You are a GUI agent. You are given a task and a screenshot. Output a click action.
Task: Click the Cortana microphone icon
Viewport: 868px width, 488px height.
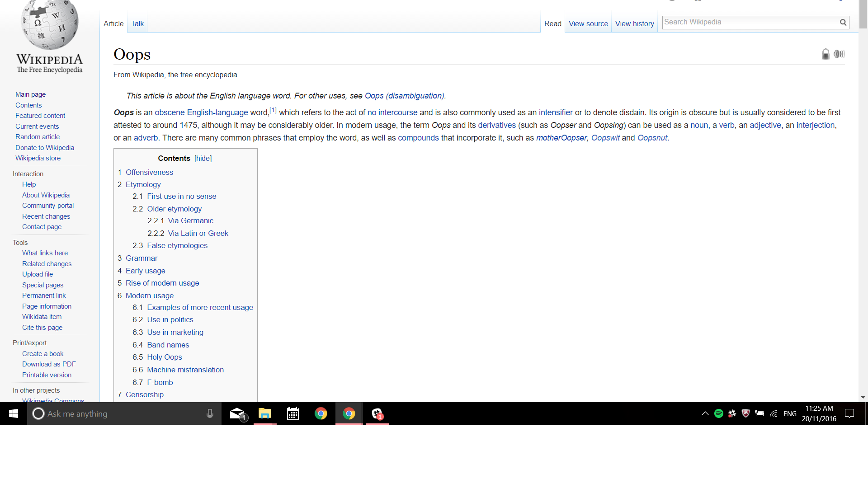(210, 413)
